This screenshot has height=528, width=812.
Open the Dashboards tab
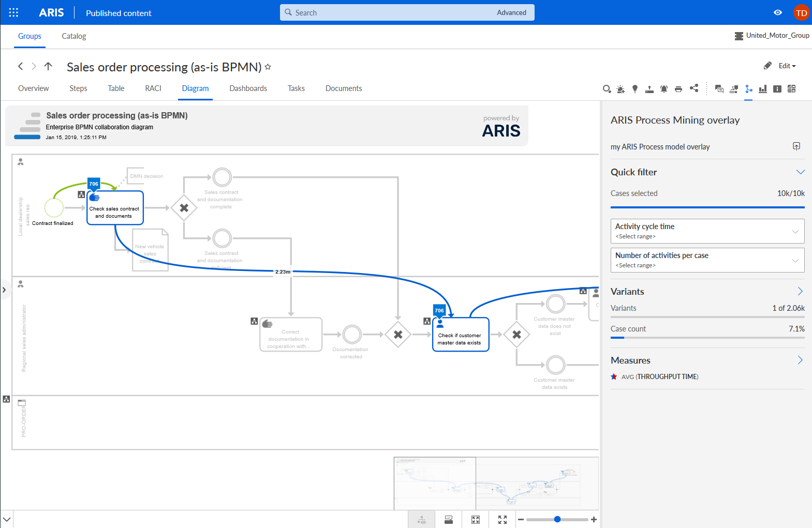tap(248, 88)
